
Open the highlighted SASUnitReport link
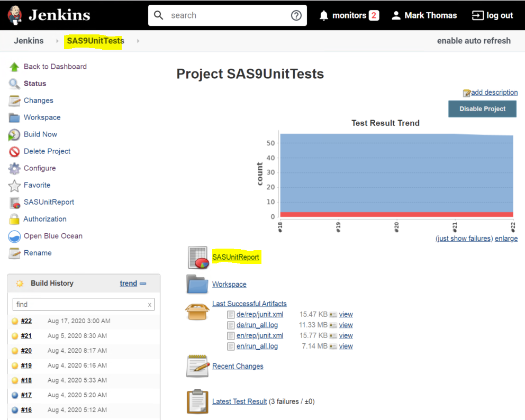(x=236, y=257)
